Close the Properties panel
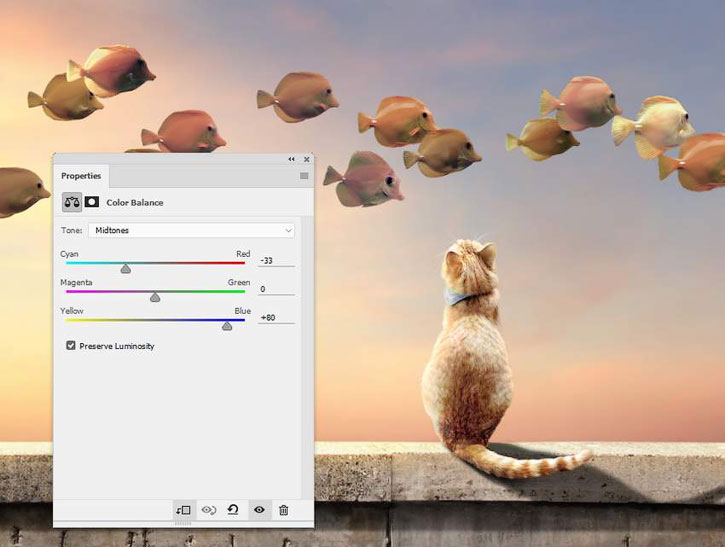This screenshot has height=547, width=725. 307,159
